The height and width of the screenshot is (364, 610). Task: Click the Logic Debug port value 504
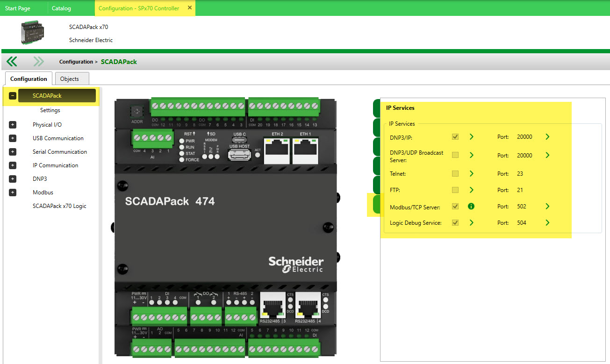522,223
